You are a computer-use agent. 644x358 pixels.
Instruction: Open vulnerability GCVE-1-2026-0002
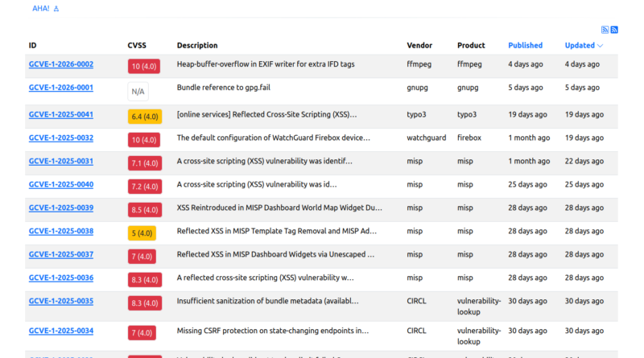click(x=61, y=64)
